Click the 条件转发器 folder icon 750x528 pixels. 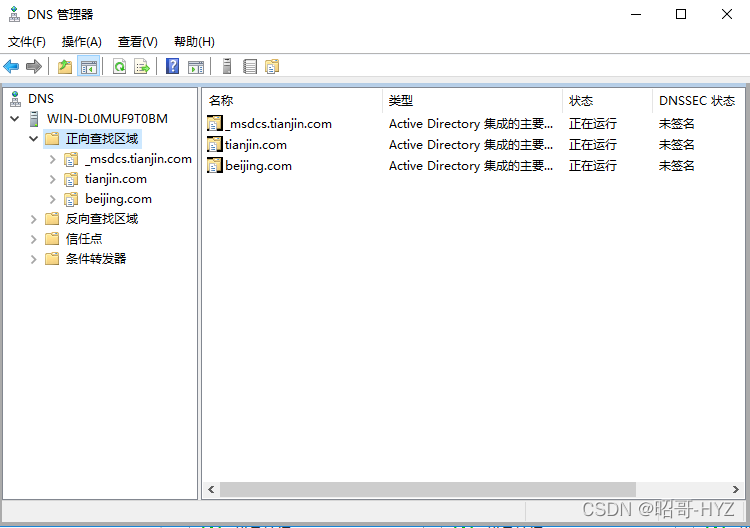tap(52, 259)
